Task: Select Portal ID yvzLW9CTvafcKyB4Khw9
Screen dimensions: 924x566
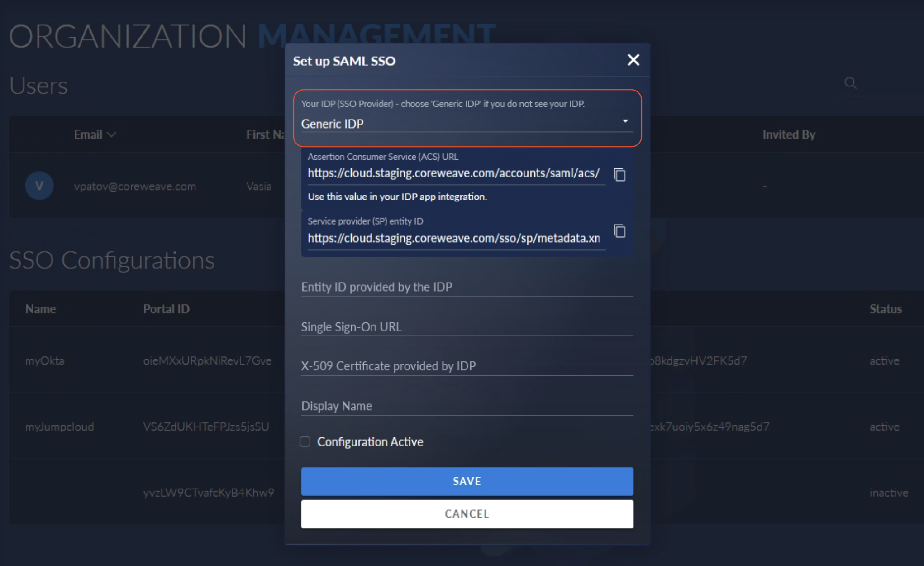Action: tap(208, 493)
